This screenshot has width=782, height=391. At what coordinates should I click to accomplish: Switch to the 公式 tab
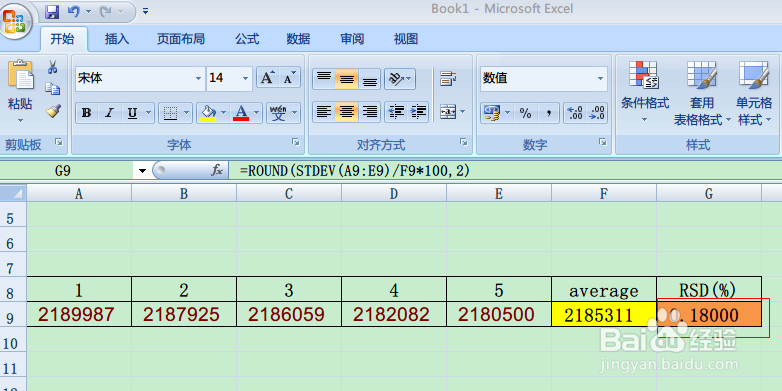[247, 39]
